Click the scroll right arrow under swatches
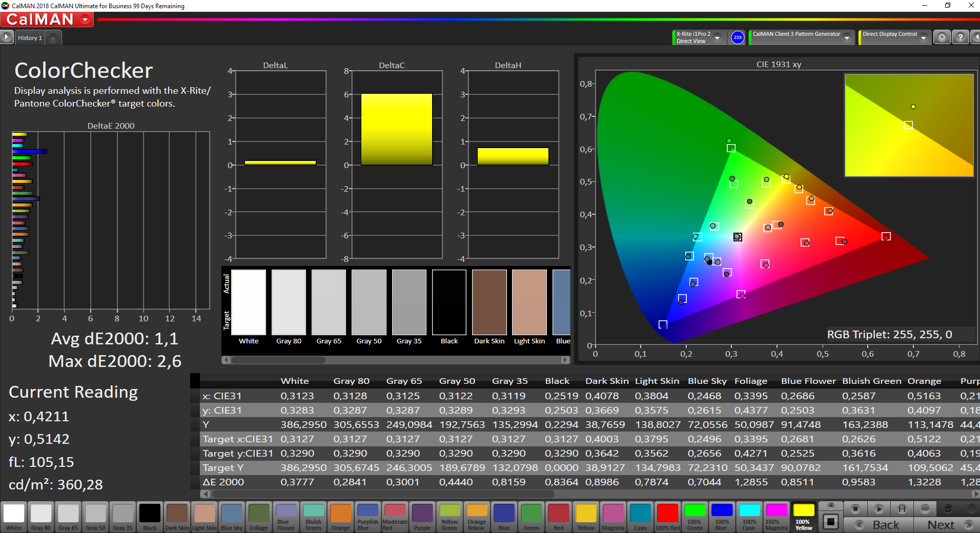Viewport: 980px width, 533px height. coord(565,360)
